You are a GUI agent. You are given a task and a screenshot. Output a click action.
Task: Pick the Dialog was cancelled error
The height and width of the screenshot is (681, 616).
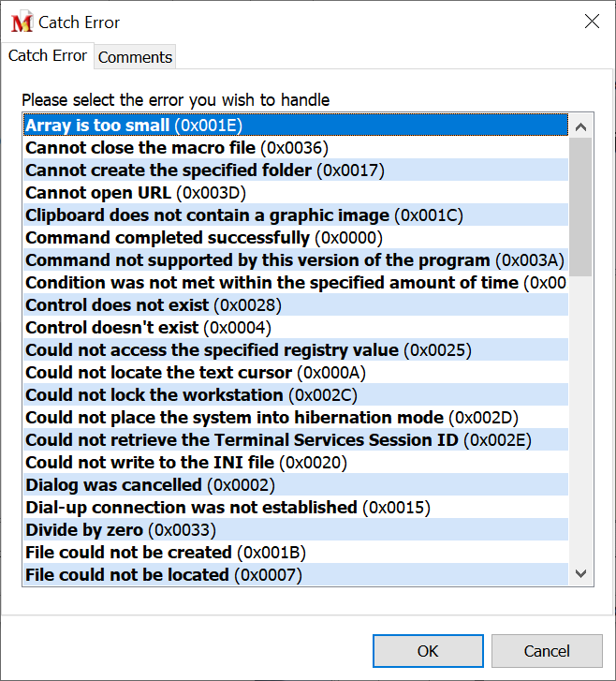pyautogui.click(x=150, y=484)
